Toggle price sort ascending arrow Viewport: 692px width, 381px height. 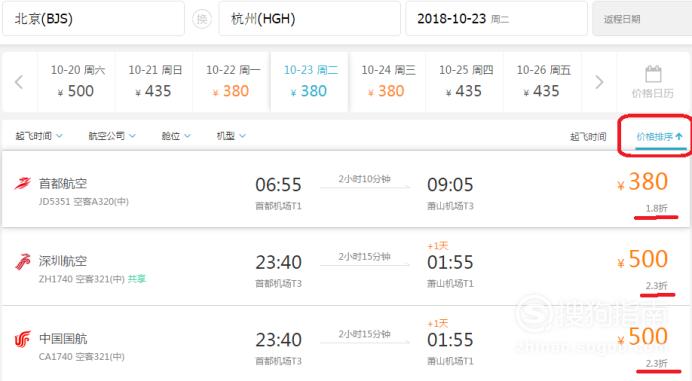pyautogui.click(x=679, y=136)
